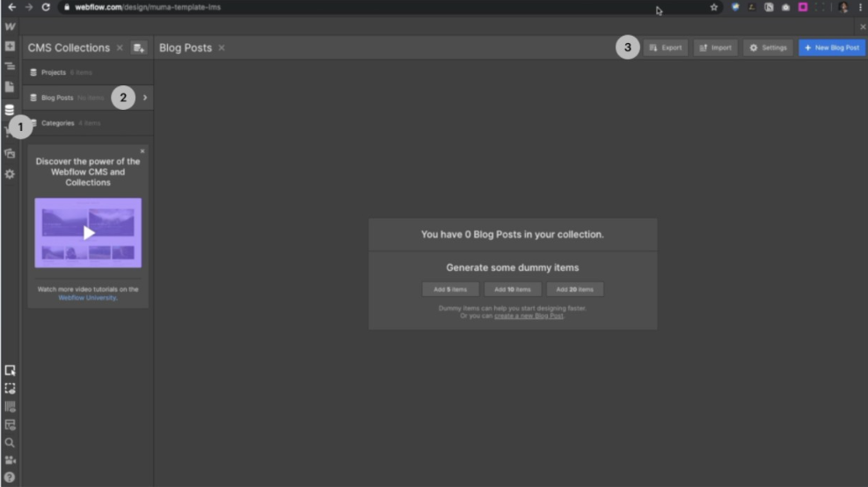The width and height of the screenshot is (868, 487).
Task: Open the Assets panel icon
Action: coord(10,153)
